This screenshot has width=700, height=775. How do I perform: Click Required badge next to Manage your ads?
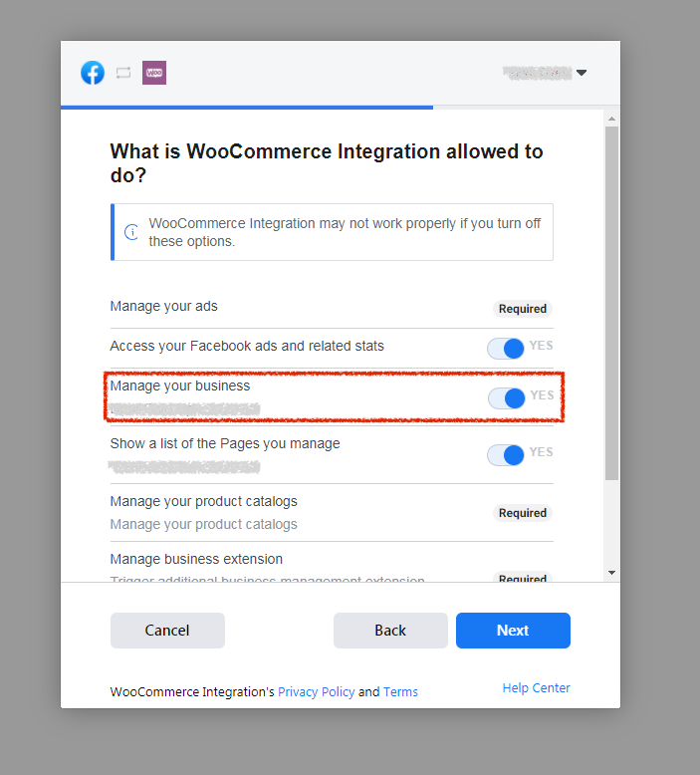pyautogui.click(x=523, y=309)
